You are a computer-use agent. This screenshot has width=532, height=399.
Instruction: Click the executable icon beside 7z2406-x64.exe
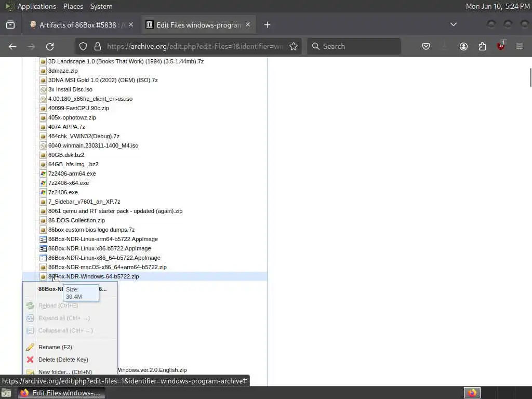[x=43, y=183]
